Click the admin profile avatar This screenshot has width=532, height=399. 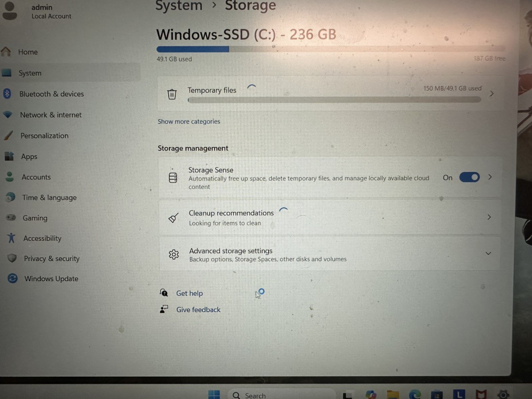tap(9, 11)
